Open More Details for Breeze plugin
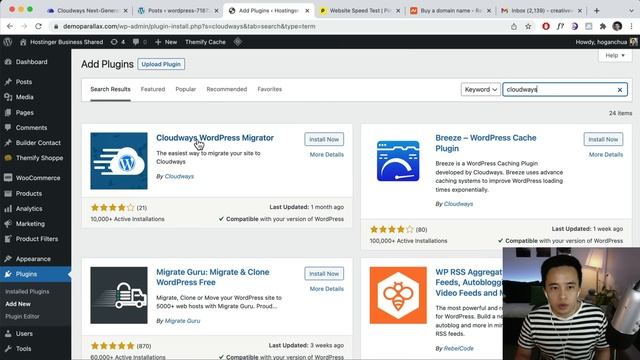The height and width of the screenshot is (360, 640). [606, 154]
